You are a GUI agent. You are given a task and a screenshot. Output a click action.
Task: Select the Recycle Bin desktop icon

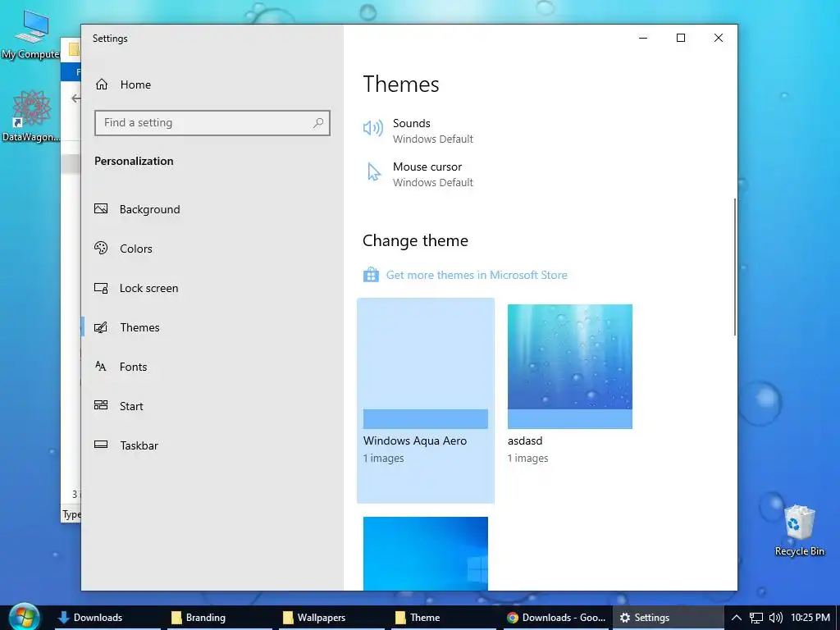[799, 531]
